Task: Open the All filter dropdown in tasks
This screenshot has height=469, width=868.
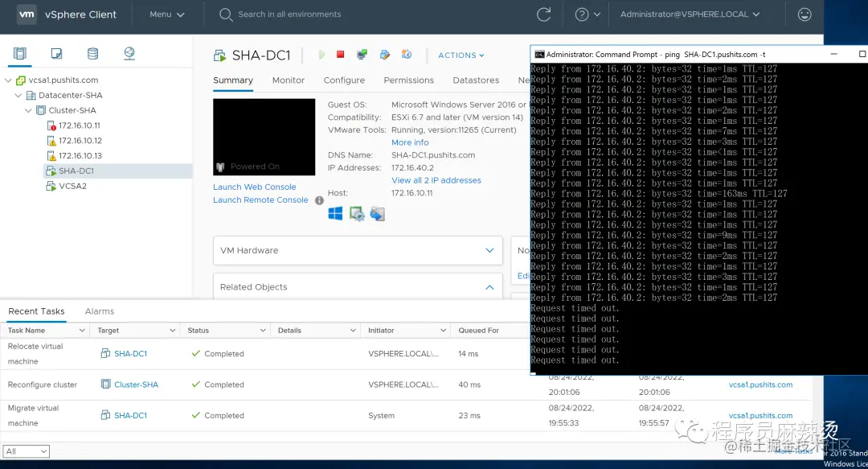Action: pos(26,451)
